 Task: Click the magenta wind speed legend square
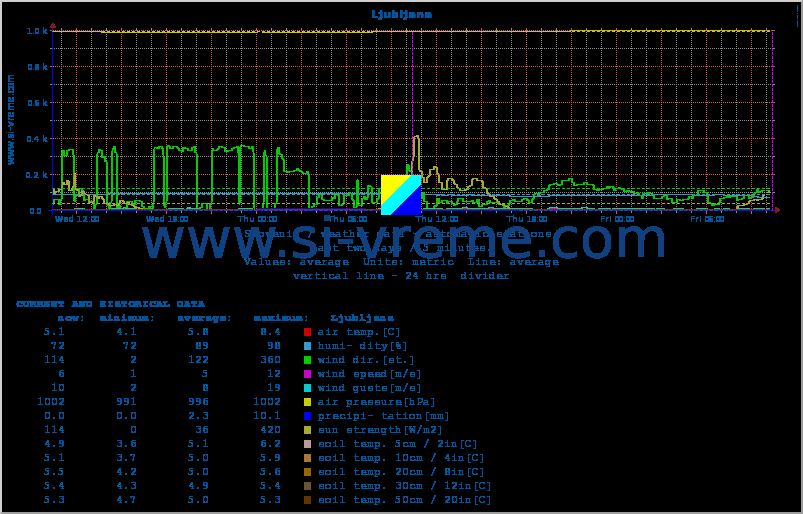coord(308,374)
